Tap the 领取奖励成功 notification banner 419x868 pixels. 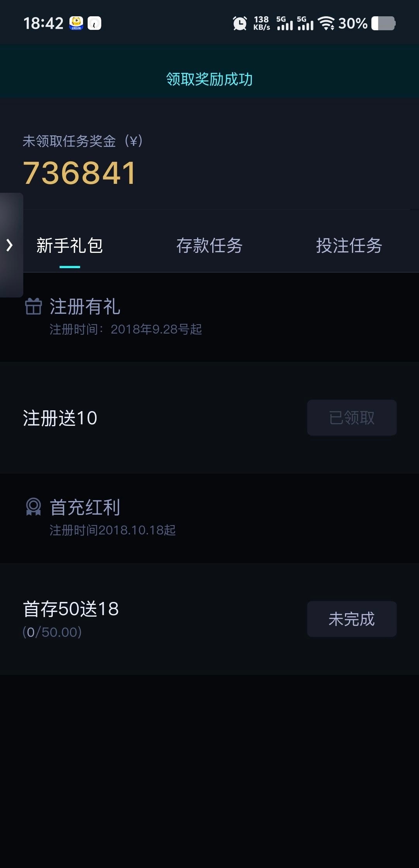209,79
